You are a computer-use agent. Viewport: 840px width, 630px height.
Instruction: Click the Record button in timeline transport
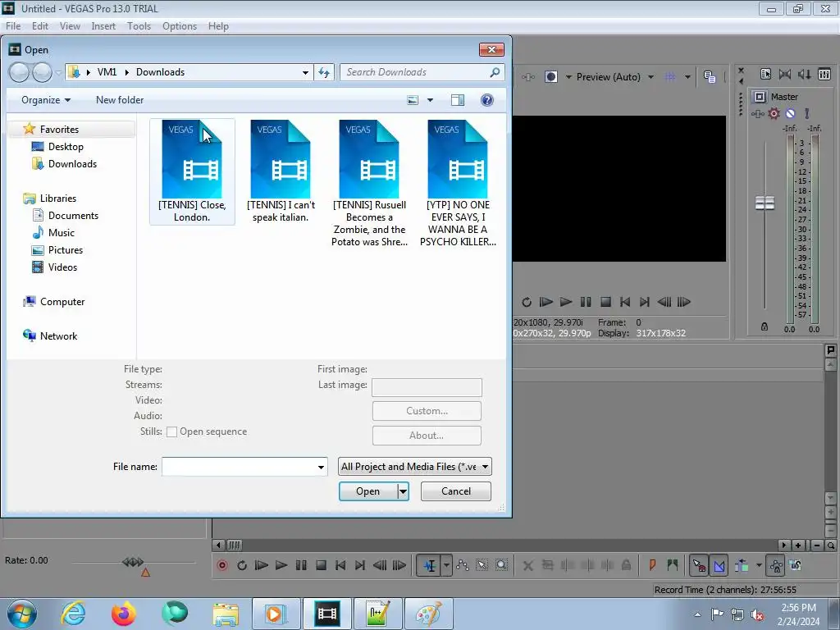221,565
